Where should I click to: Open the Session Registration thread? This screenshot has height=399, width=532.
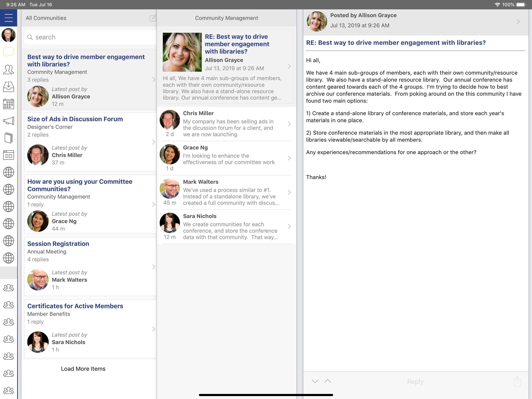click(x=90, y=266)
